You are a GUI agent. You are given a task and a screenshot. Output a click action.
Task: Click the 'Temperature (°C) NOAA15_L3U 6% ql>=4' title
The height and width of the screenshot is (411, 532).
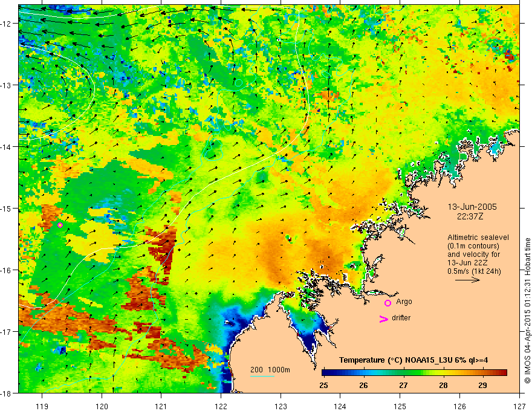pos(414,360)
